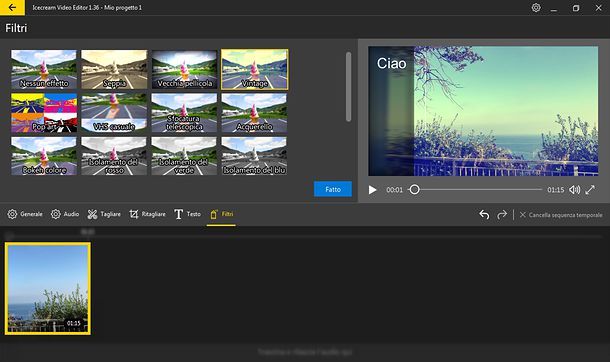Apply the Isolamento del rosso filter

click(x=114, y=156)
